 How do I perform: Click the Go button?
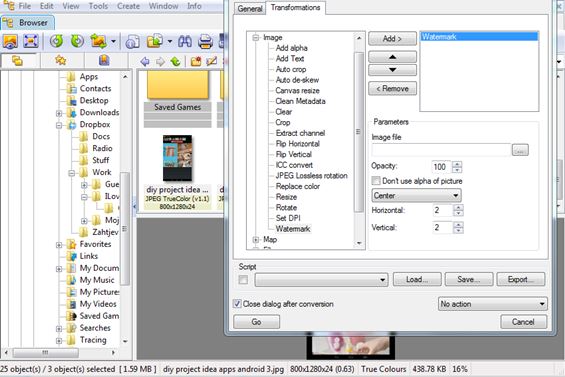click(x=256, y=321)
